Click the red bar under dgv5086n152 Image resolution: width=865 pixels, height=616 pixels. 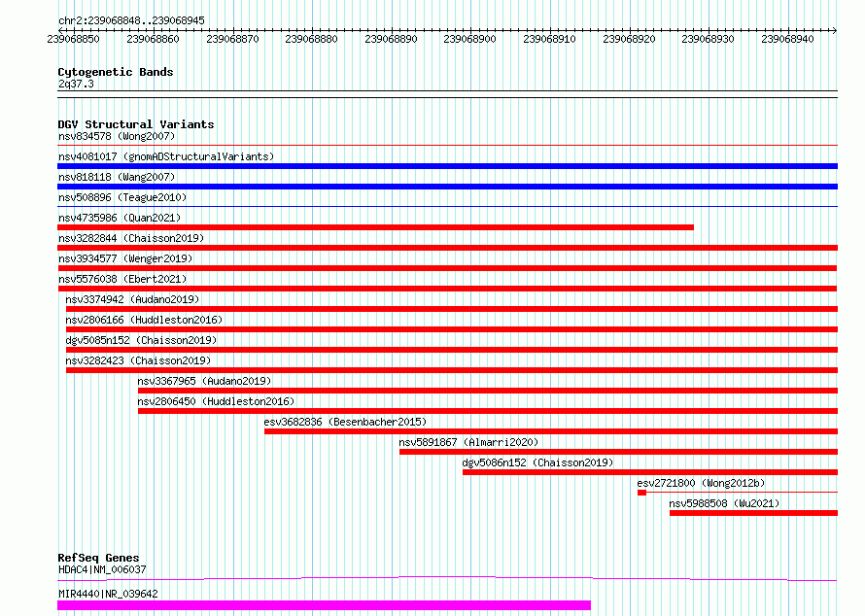[x=650, y=472]
